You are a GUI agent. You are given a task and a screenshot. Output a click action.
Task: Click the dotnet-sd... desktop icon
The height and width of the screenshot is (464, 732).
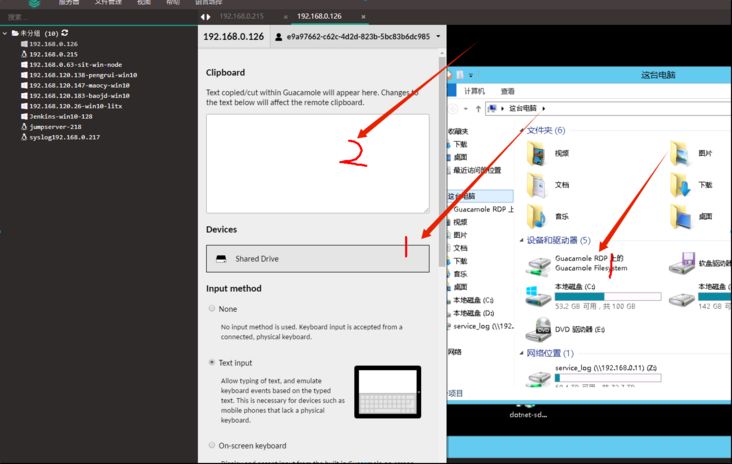[x=528, y=412]
